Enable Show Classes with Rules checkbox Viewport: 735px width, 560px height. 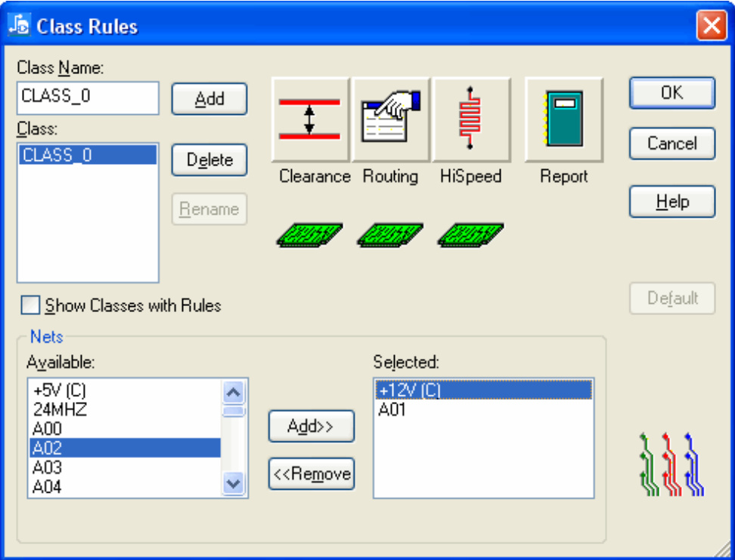click(x=30, y=305)
